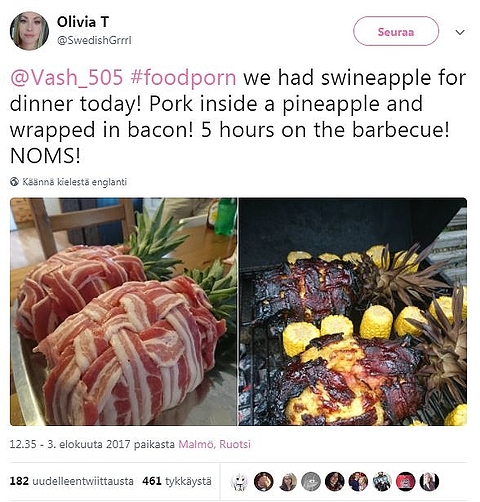Open the couple photo liker avatar
Screen dimensions: 480x502
point(358,482)
